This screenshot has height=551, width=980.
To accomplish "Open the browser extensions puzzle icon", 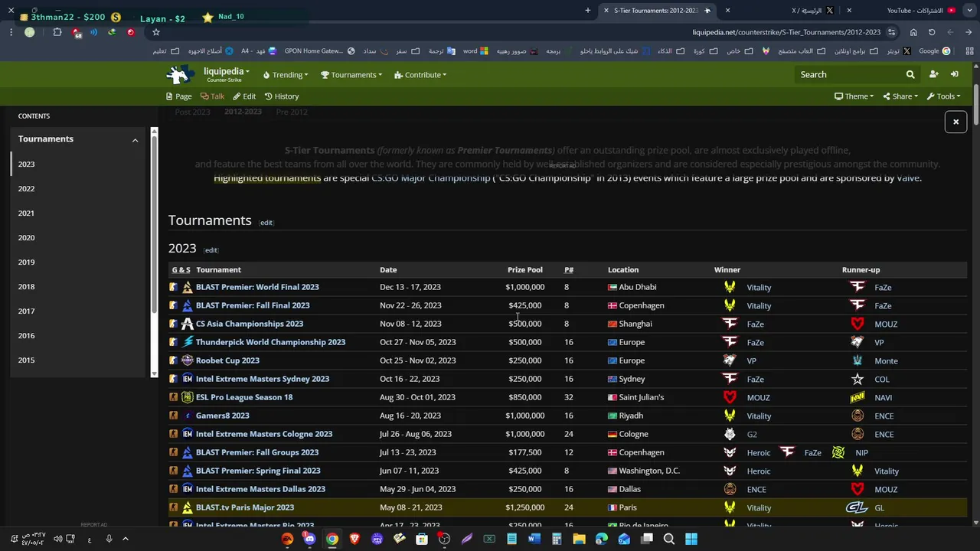I will click(x=57, y=32).
